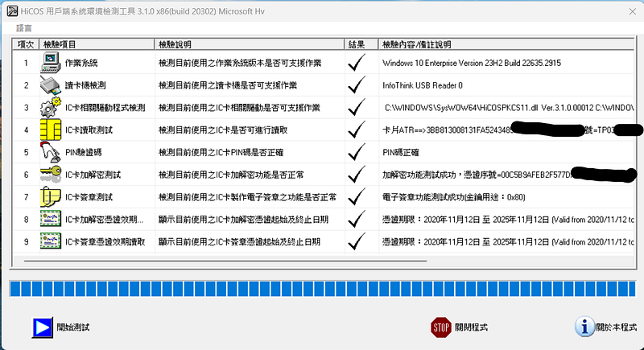Select the IC卡簽章憑證效期讀取 item name
The image size is (644, 350).
coord(105,241)
